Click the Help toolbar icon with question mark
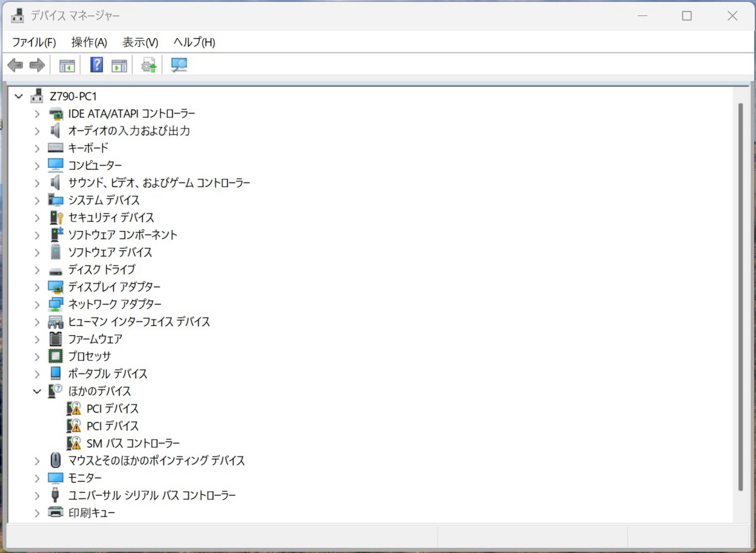This screenshot has height=553, width=756. [x=97, y=65]
